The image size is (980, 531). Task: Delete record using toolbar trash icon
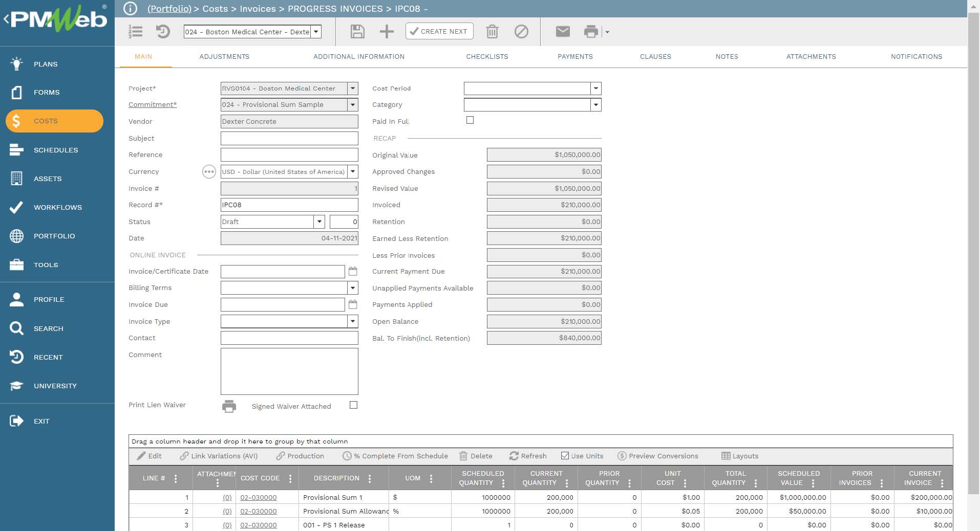pos(492,32)
